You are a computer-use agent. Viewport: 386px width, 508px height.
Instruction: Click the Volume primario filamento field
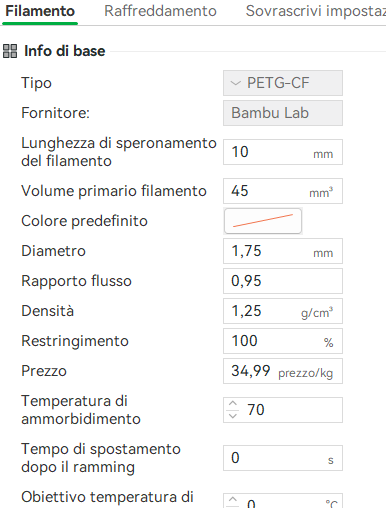(x=283, y=191)
